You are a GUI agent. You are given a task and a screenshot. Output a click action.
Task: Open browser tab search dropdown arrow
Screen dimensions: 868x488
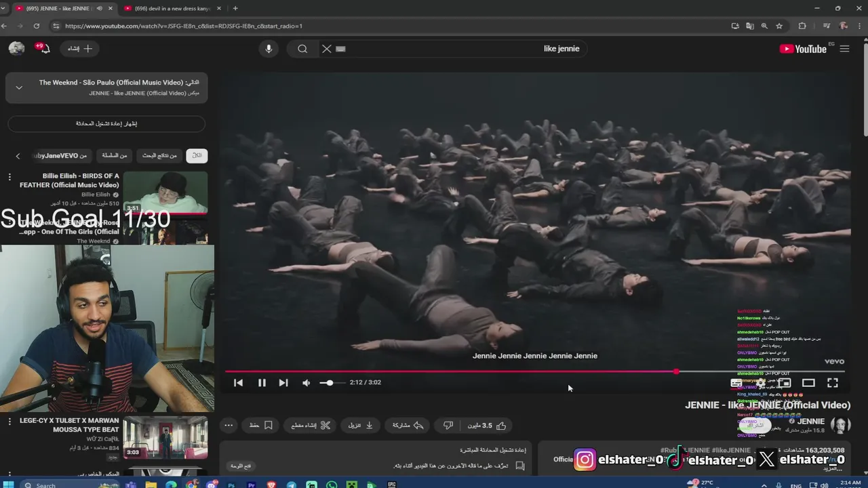[3, 8]
